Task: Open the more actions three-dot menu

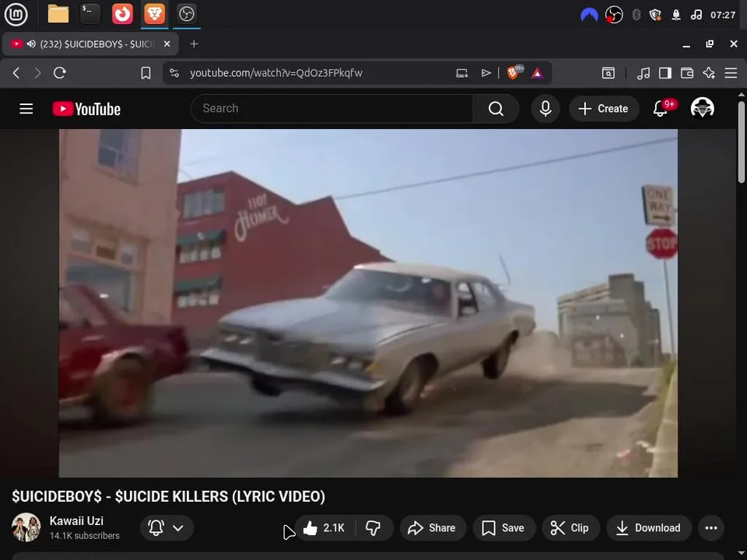Action: click(711, 527)
